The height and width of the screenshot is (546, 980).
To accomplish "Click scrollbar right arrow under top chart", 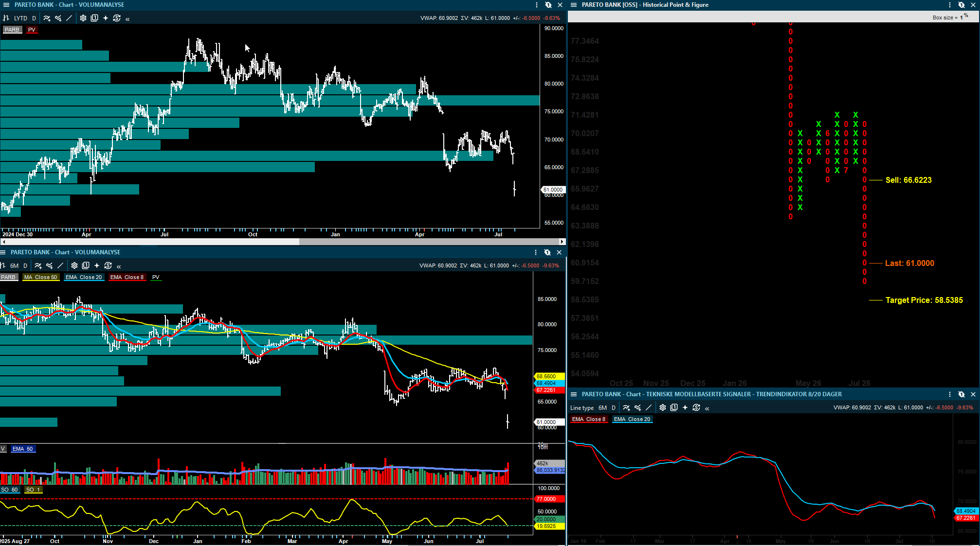I will pos(562,242).
